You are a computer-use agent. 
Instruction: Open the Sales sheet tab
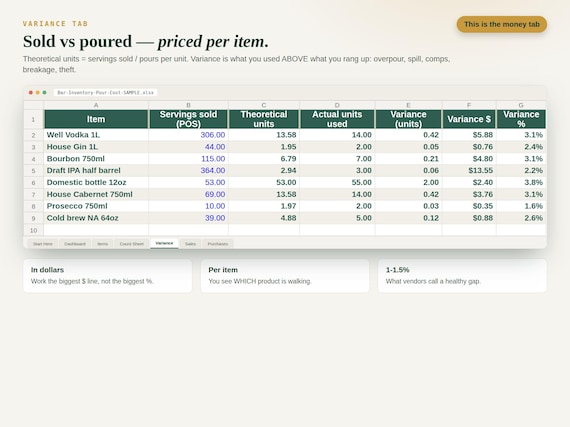tap(190, 244)
